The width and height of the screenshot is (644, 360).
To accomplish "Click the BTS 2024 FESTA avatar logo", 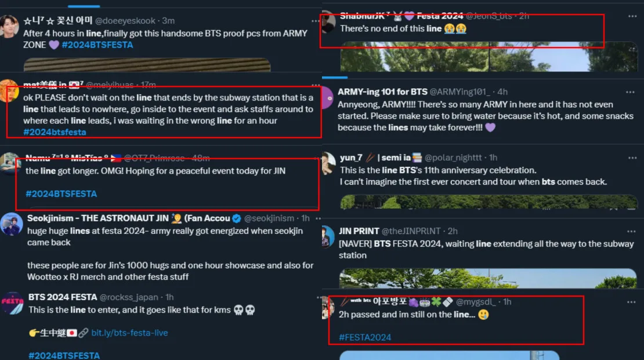I will [x=12, y=303].
